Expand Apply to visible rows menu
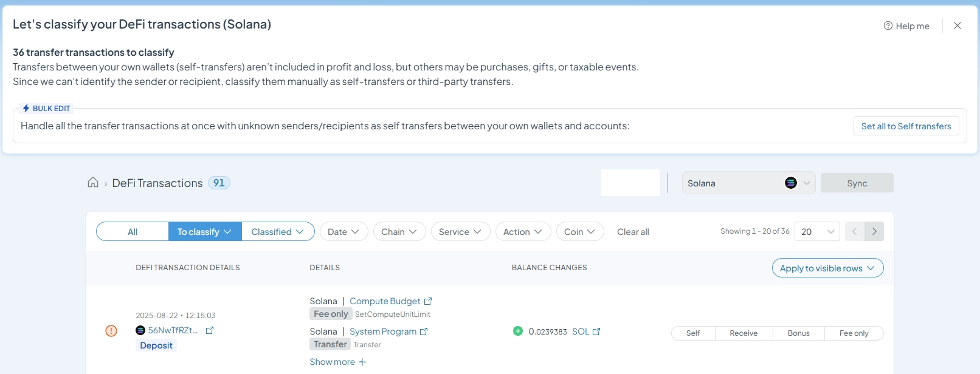The image size is (980, 374). coord(827,268)
